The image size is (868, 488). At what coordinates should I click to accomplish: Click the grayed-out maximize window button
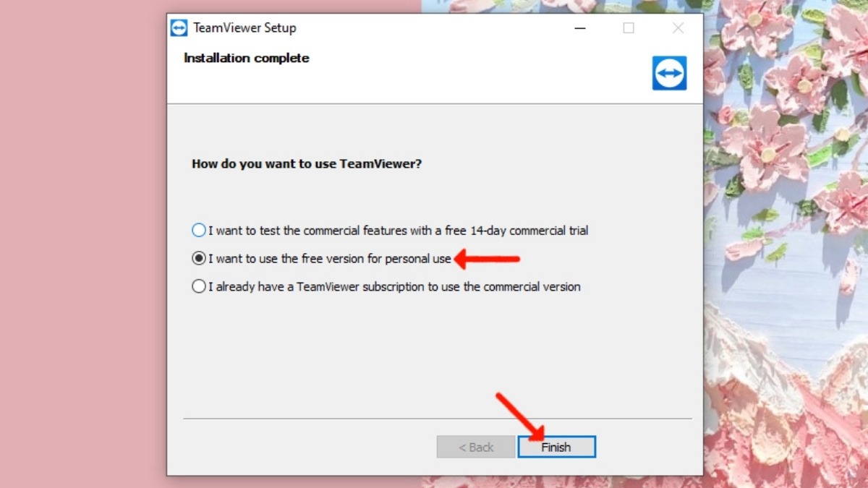coord(629,28)
